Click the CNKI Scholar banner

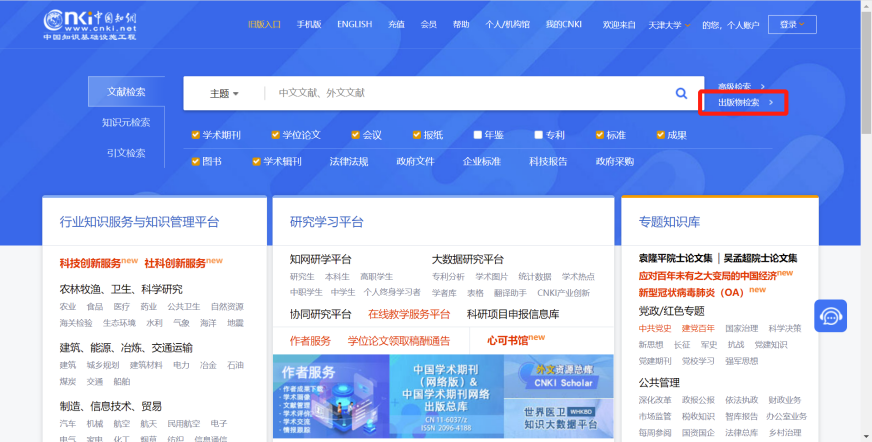pyautogui.click(x=558, y=376)
